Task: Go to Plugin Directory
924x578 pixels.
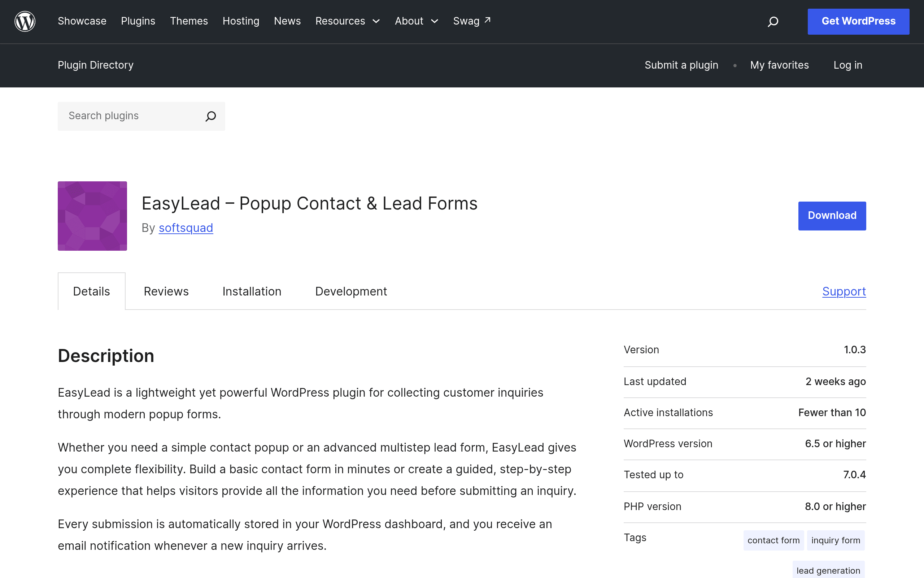Action: tap(96, 65)
